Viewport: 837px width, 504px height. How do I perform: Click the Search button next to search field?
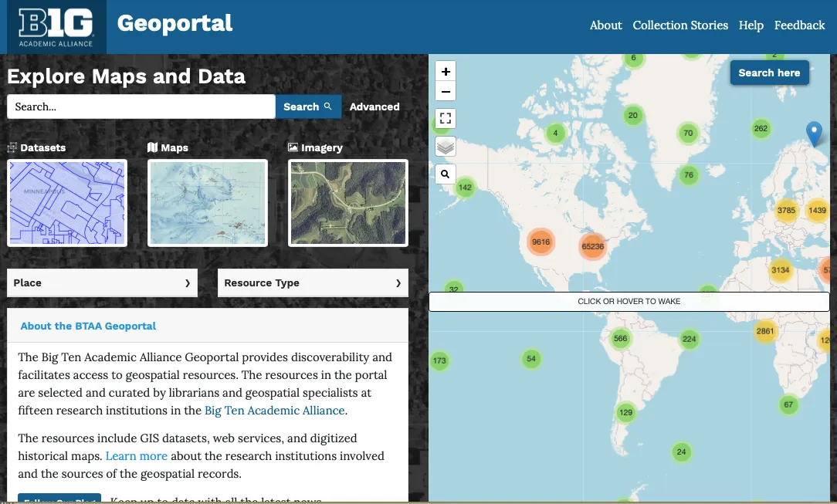click(x=307, y=107)
